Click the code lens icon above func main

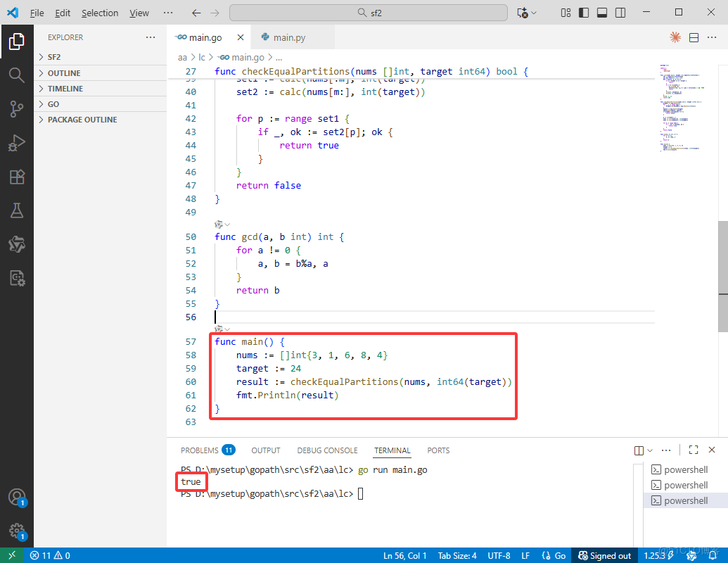pyautogui.click(x=219, y=329)
